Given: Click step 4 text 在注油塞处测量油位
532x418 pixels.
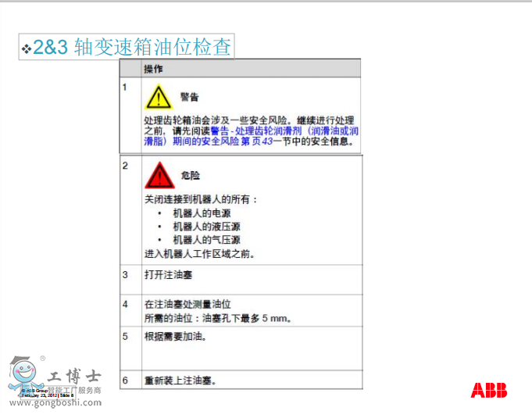Looking at the screenshot, I should (187, 304).
